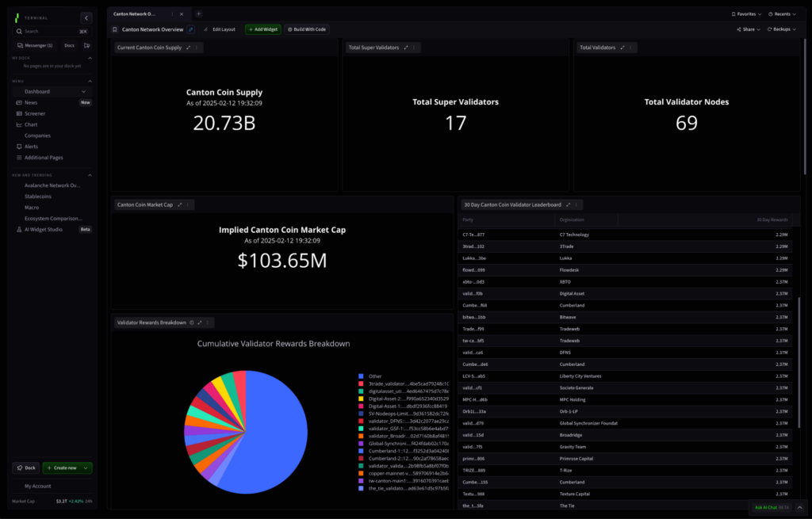This screenshot has width=812, height=519.
Task: Expand the Ask AI Chat panel arrow
Action: pos(799,508)
